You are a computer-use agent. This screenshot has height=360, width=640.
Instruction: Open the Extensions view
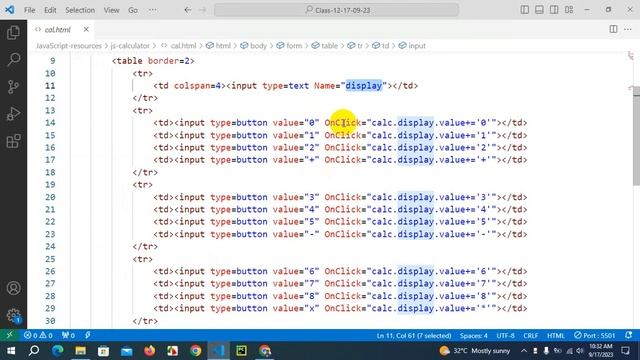[13, 141]
